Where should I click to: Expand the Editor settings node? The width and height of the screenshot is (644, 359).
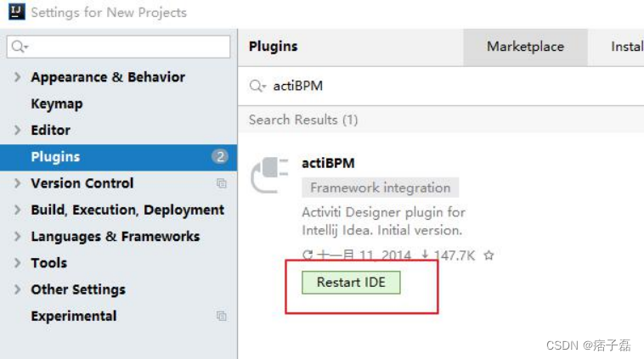pyautogui.click(x=18, y=130)
